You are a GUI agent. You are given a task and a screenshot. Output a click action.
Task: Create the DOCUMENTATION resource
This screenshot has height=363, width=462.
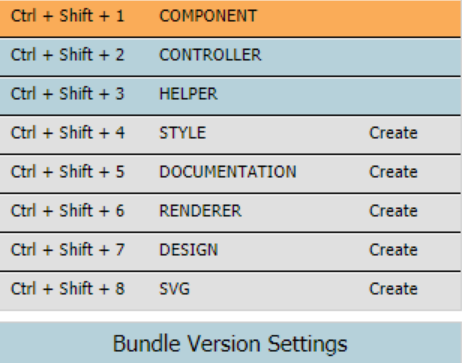point(393,172)
